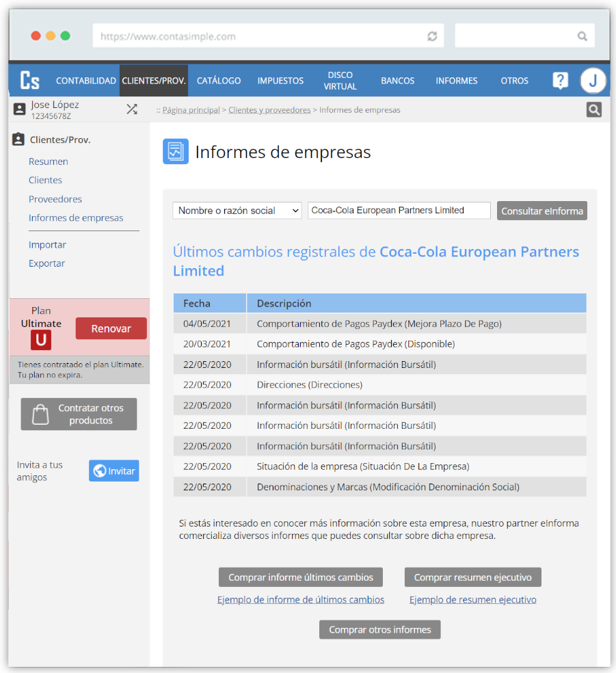Open the OTROS menu
The height and width of the screenshot is (673, 616).
(x=514, y=81)
